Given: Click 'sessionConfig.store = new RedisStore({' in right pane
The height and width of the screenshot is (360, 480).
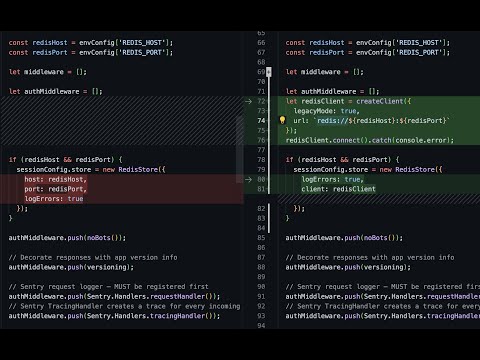Looking at the screenshot, I should [x=368, y=169].
